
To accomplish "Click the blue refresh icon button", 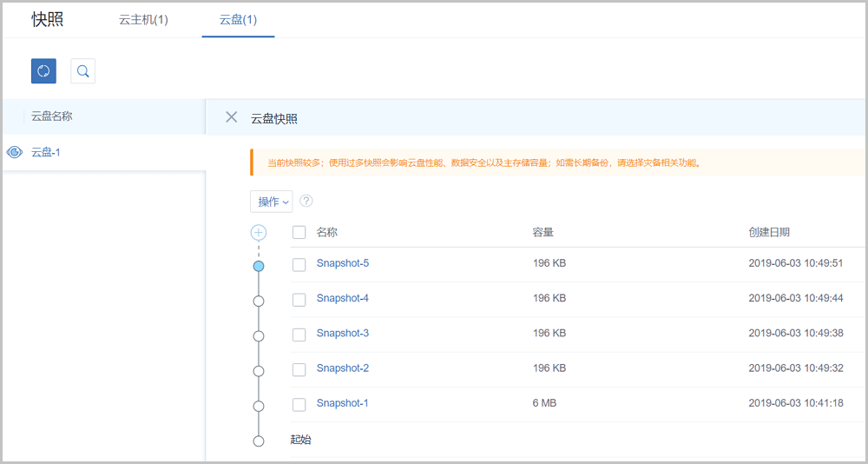I will (43, 71).
